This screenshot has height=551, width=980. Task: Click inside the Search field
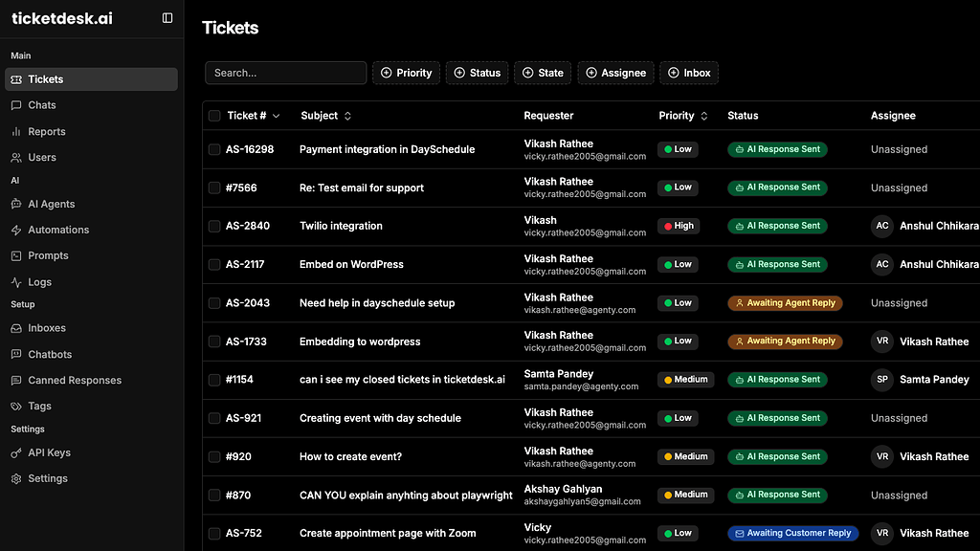pos(284,72)
